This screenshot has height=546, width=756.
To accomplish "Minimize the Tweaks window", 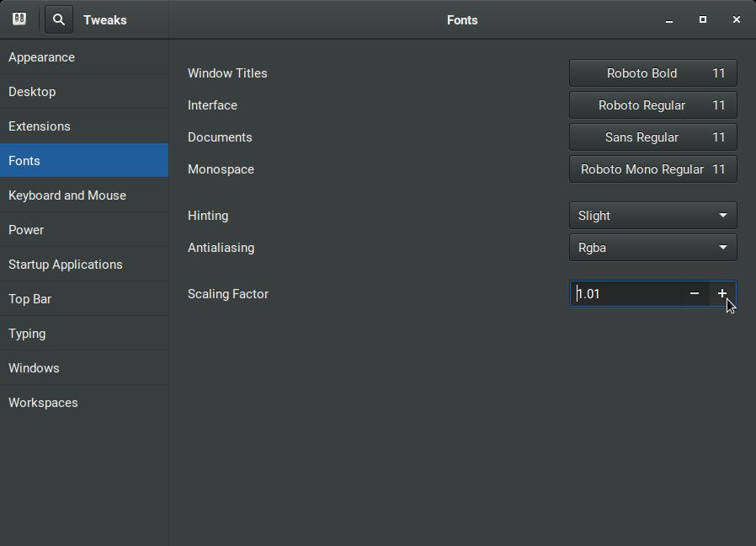I will [x=669, y=20].
